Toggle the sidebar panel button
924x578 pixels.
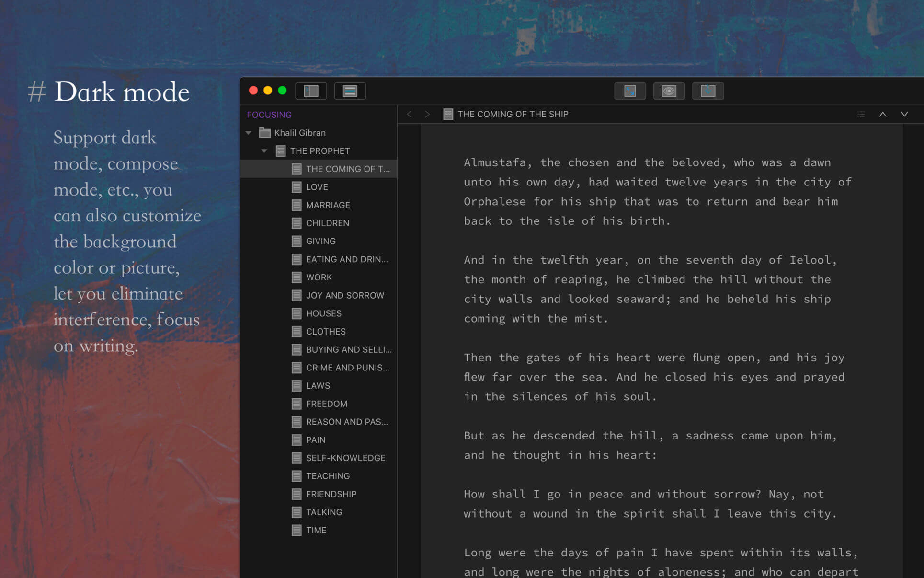point(311,91)
